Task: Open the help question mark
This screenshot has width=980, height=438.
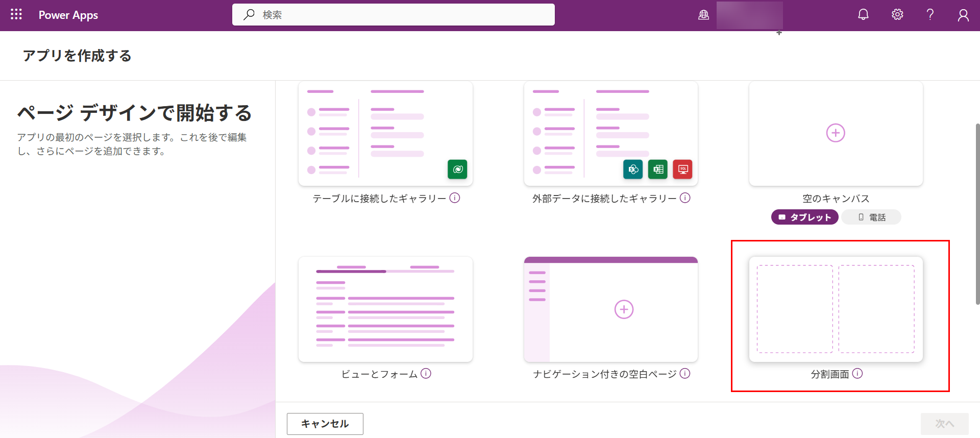Action: click(x=930, y=15)
